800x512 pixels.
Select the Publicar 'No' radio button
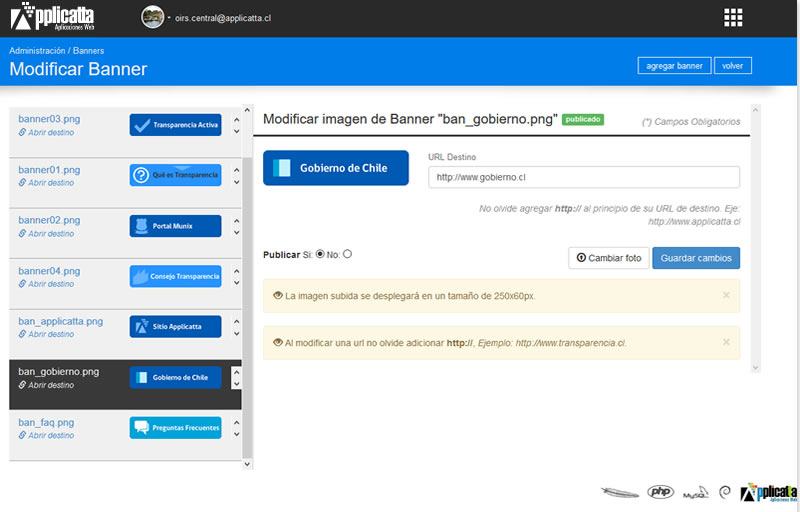pos(347,254)
